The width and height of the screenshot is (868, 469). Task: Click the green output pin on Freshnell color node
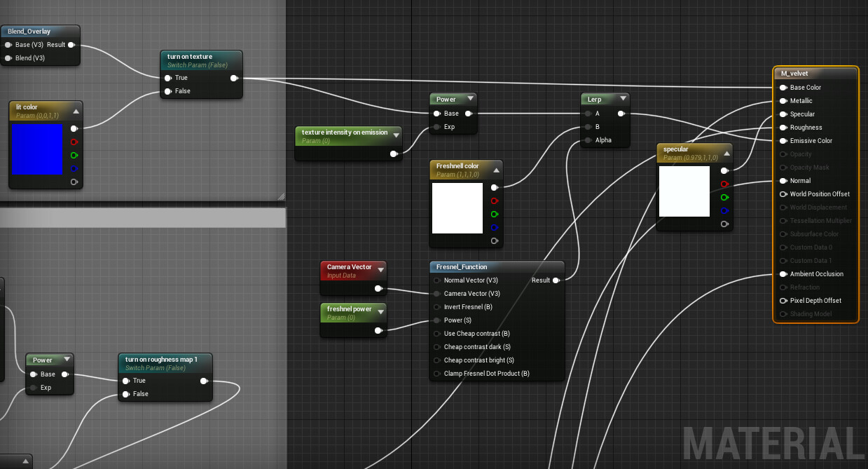pos(495,214)
